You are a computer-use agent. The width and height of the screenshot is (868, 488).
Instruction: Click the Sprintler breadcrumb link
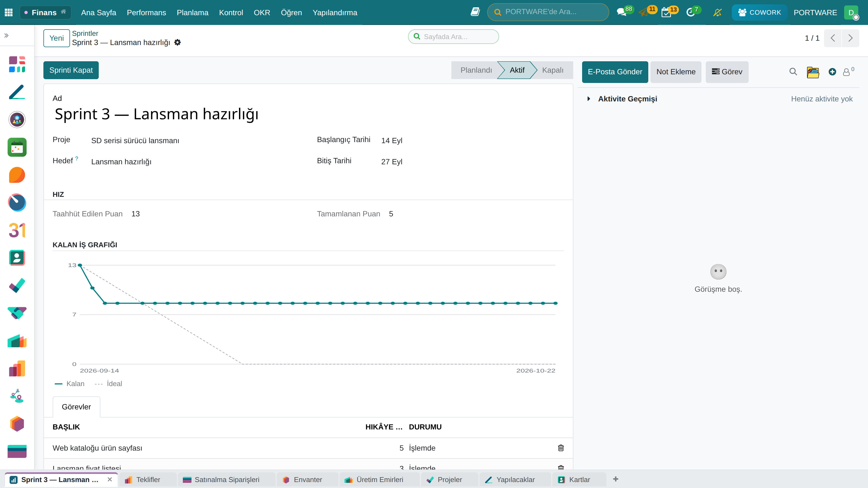coord(85,33)
